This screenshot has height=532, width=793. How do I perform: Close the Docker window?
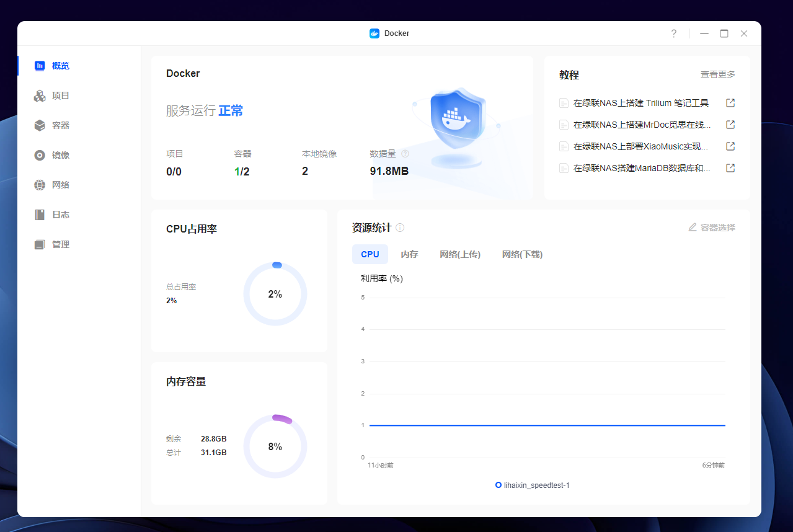point(744,33)
